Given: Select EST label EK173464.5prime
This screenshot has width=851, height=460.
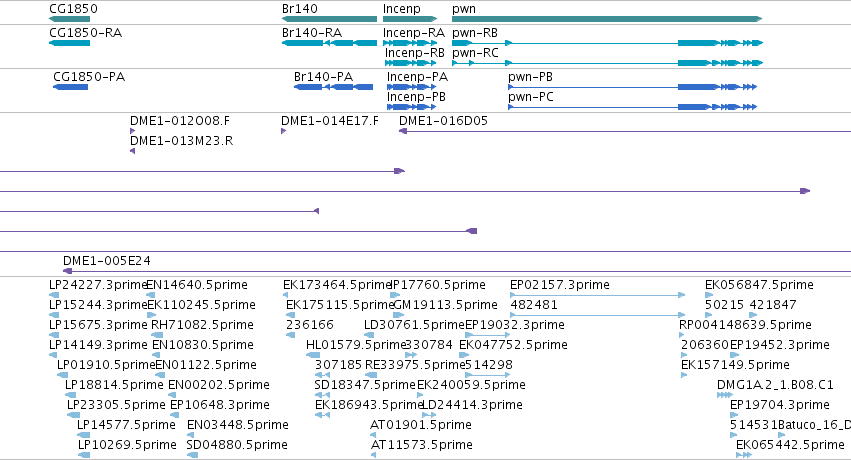Looking at the screenshot, I should coord(337,284).
